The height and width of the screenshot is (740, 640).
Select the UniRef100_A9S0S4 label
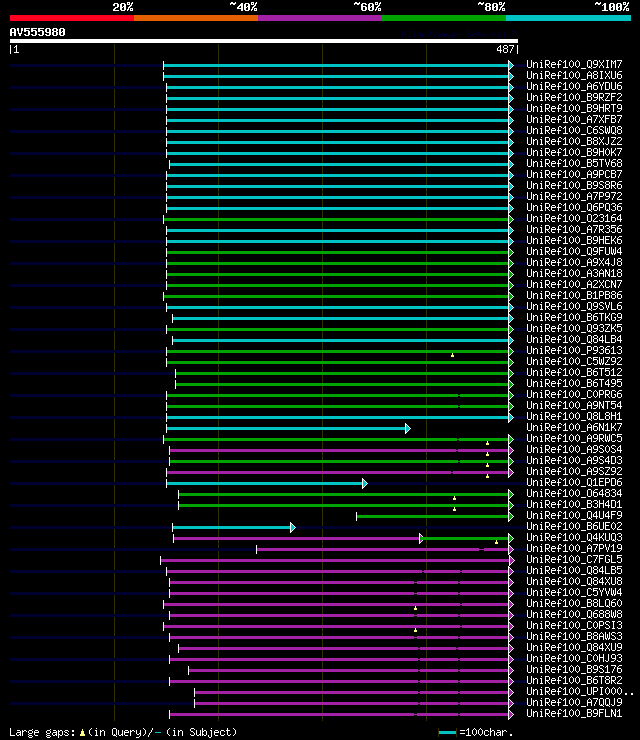pyautogui.click(x=574, y=450)
